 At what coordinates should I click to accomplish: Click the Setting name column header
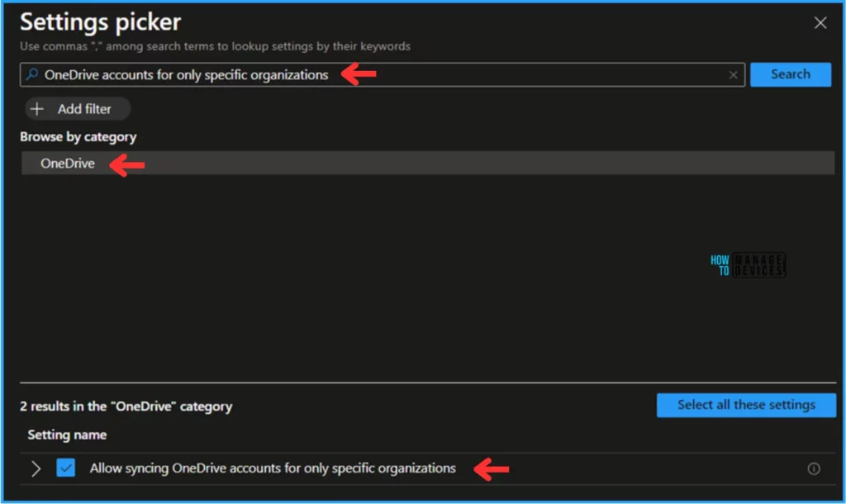(x=67, y=435)
